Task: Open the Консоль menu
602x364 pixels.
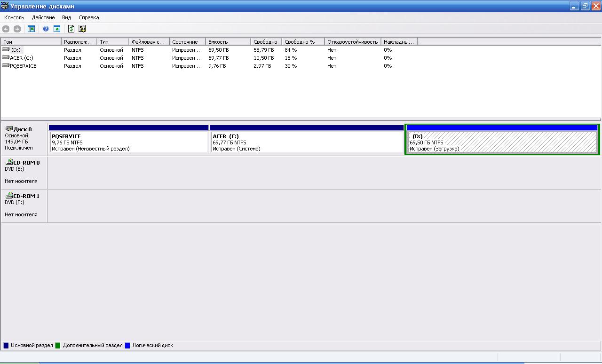Action: click(14, 17)
